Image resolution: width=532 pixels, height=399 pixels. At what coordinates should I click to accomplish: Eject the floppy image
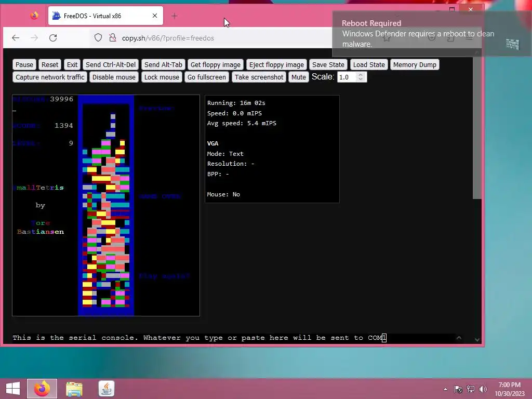coord(276,64)
